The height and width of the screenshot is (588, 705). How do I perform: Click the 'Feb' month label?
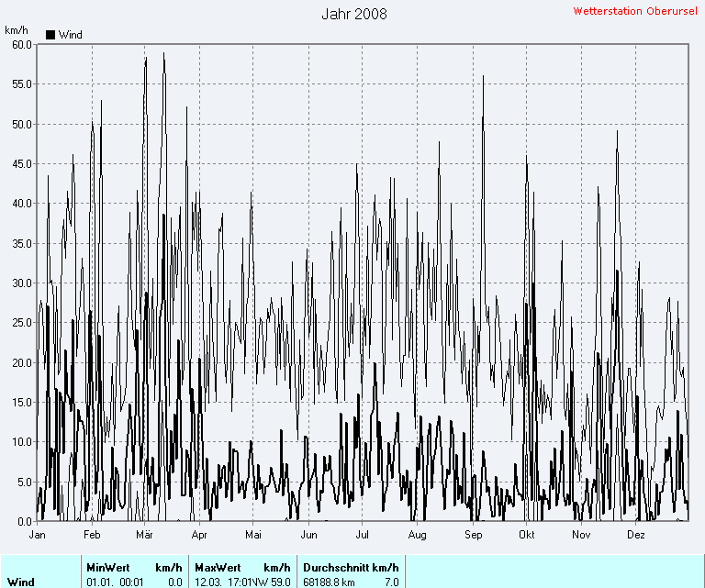[92, 535]
